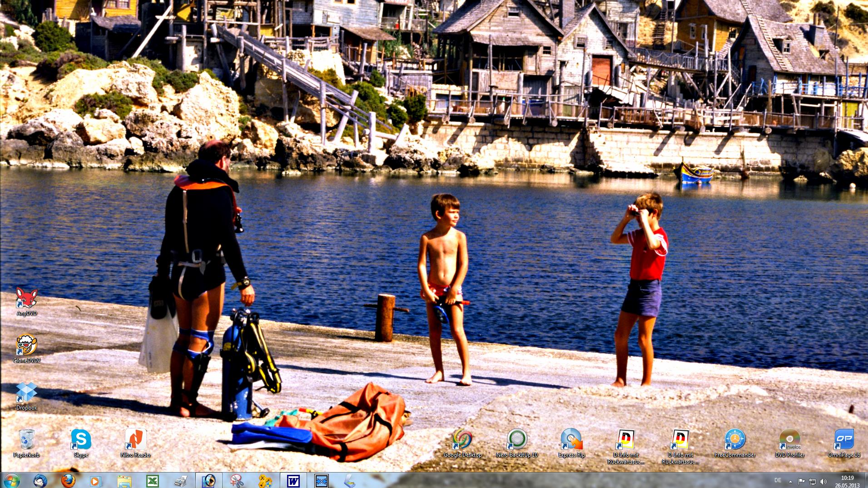Open Thunderbird from the taskbar
Image resolution: width=868 pixels, height=488 pixels.
40,480
